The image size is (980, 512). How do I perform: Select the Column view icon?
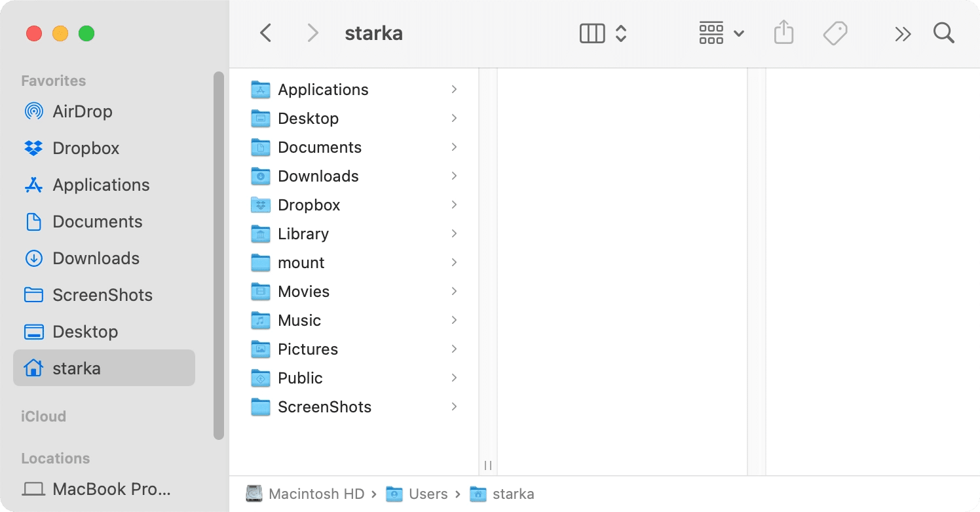pos(592,33)
